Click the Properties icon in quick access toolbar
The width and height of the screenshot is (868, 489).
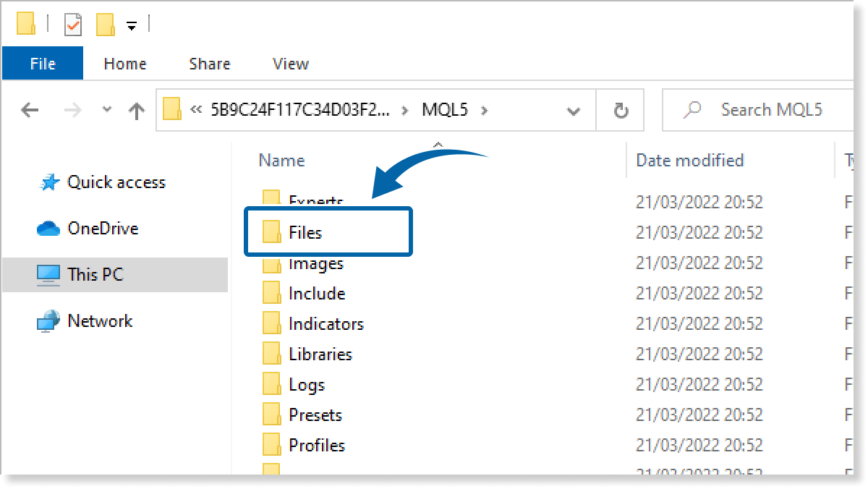coord(73,25)
